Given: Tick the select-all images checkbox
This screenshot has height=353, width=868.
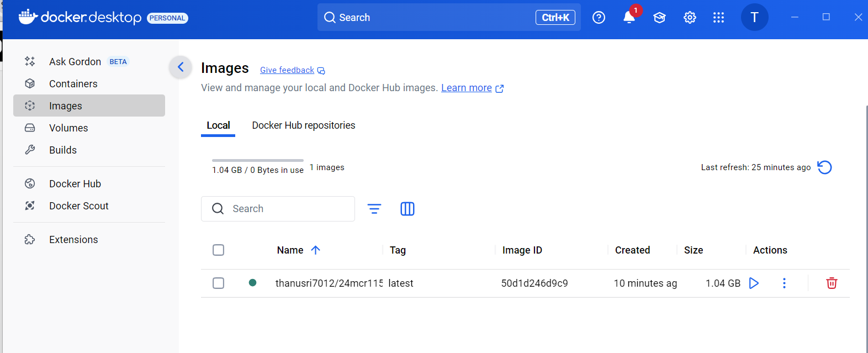Looking at the screenshot, I should coord(219,250).
